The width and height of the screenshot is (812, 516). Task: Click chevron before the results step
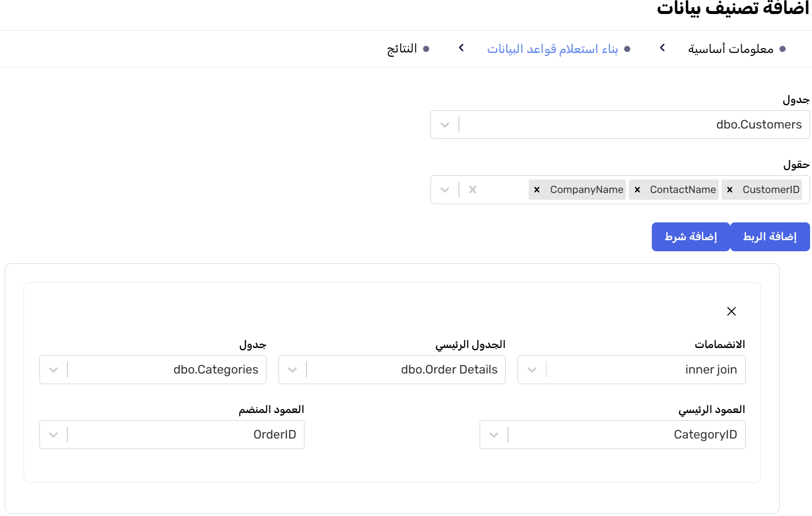(x=461, y=48)
